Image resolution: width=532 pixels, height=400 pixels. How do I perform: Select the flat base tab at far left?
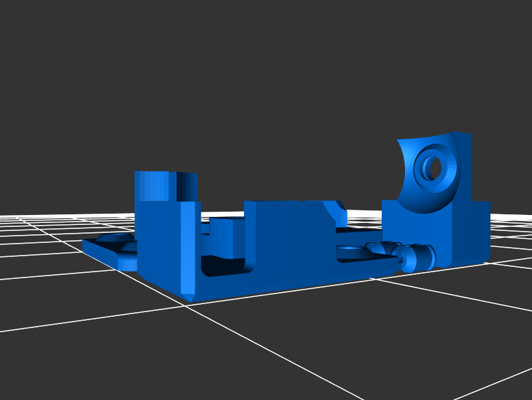(106, 253)
